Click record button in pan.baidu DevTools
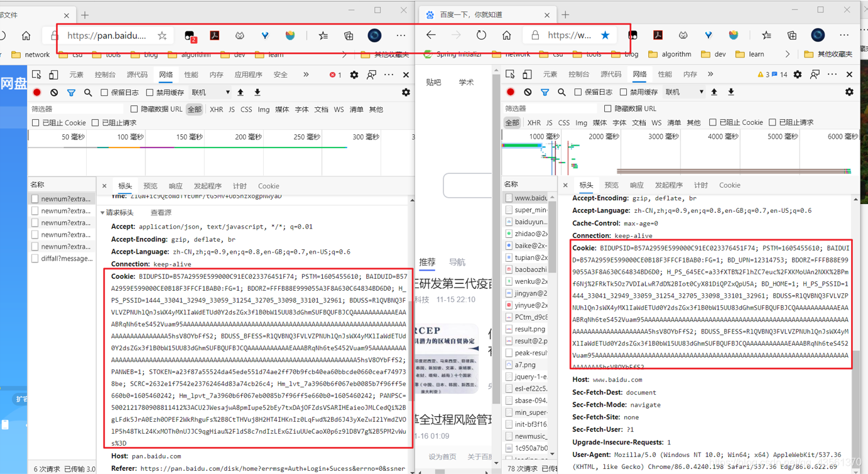Screen dimensions: 868x474 (x=37, y=92)
